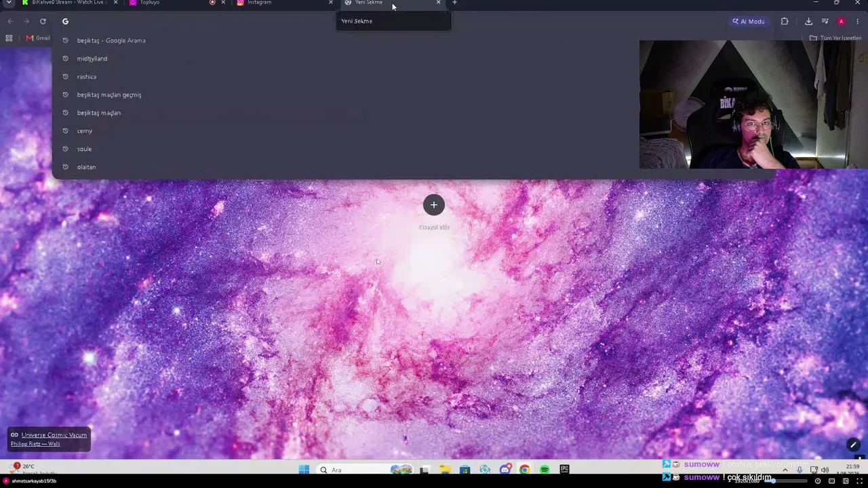Open the extensions puzzle icon

785,22
